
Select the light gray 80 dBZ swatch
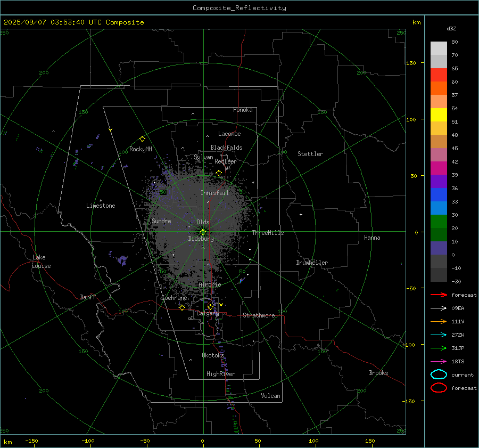[439, 48]
